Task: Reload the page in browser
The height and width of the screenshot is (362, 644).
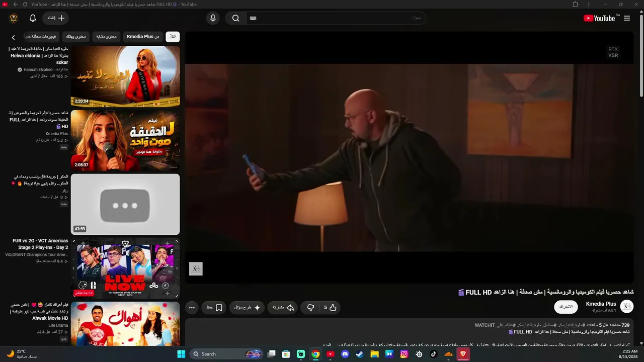Action: coord(25,4)
